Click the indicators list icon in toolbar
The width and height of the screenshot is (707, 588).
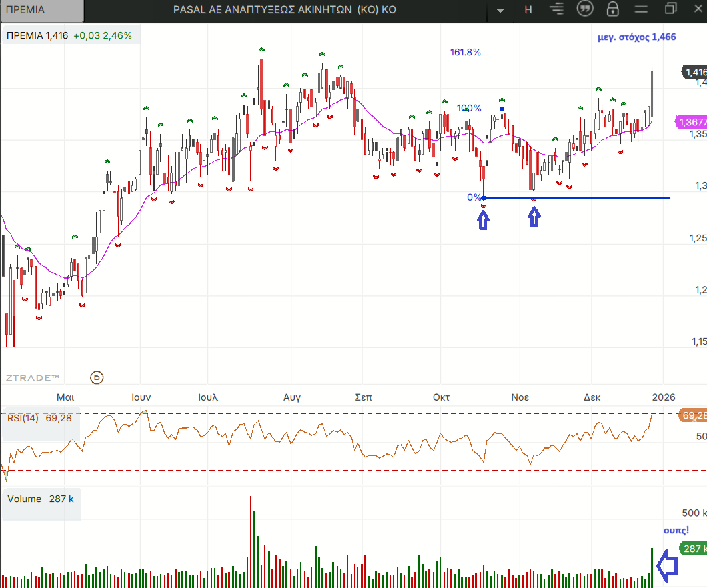pos(558,9)
